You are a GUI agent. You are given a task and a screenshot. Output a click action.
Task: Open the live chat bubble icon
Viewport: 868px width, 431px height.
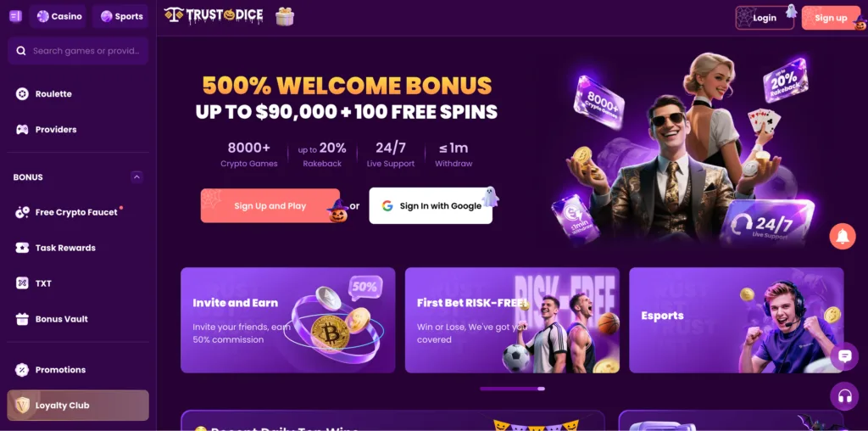point(844,356)
